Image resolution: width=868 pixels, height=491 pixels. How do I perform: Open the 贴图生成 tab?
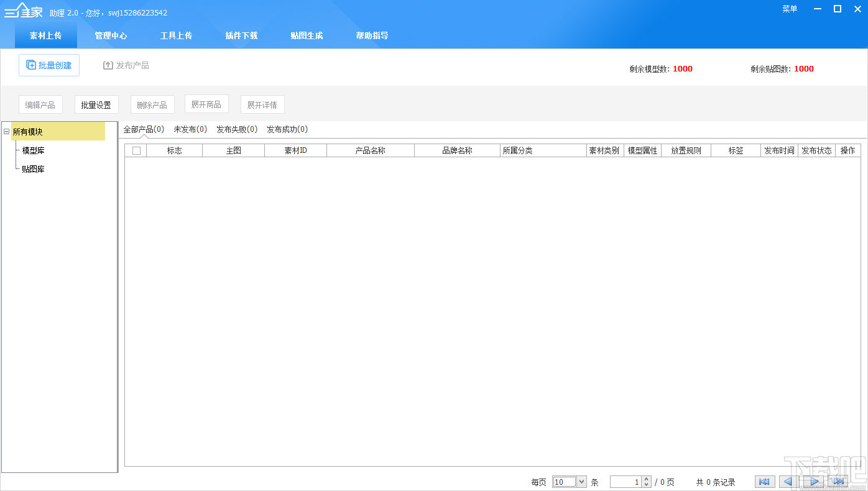307,35
